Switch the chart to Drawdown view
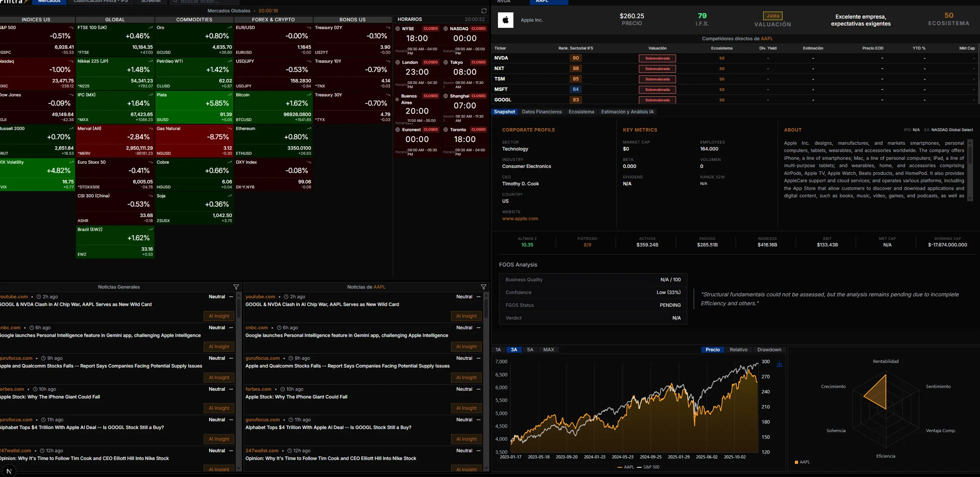The width and height of the screenshot is (980, 477). pos(769,349)
